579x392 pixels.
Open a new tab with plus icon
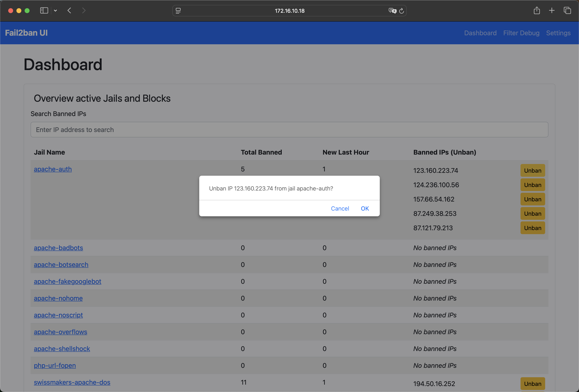(x=552, y=10)
